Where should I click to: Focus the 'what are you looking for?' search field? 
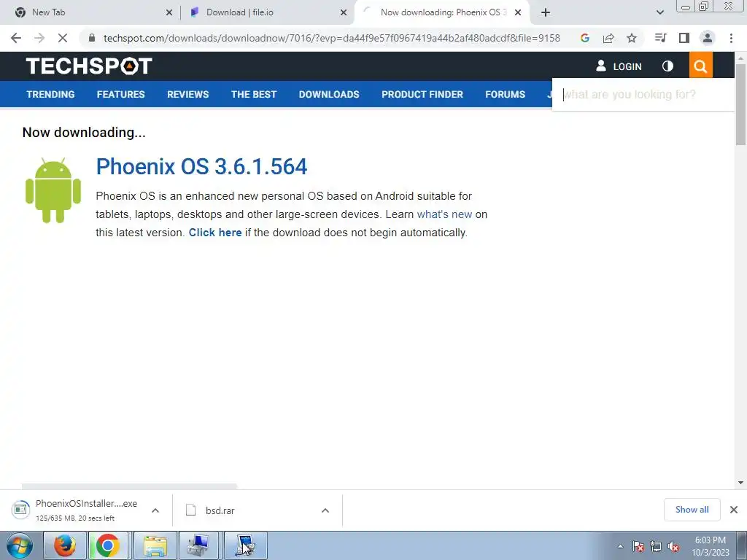tap(643, 95)
